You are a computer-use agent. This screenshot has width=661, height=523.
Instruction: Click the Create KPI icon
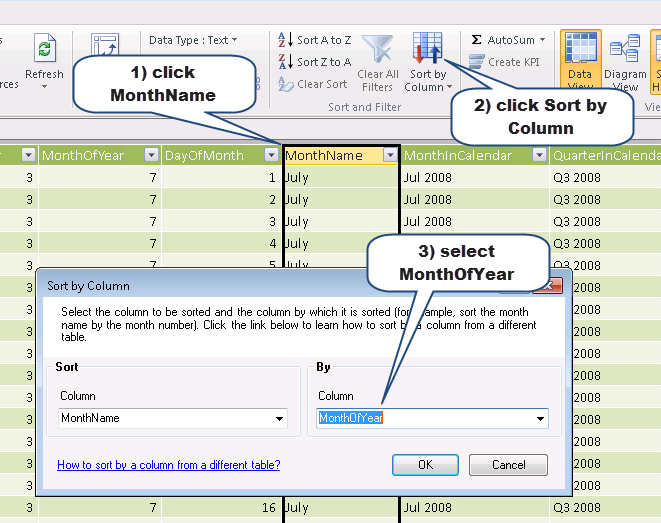click(x=476, y=62)
